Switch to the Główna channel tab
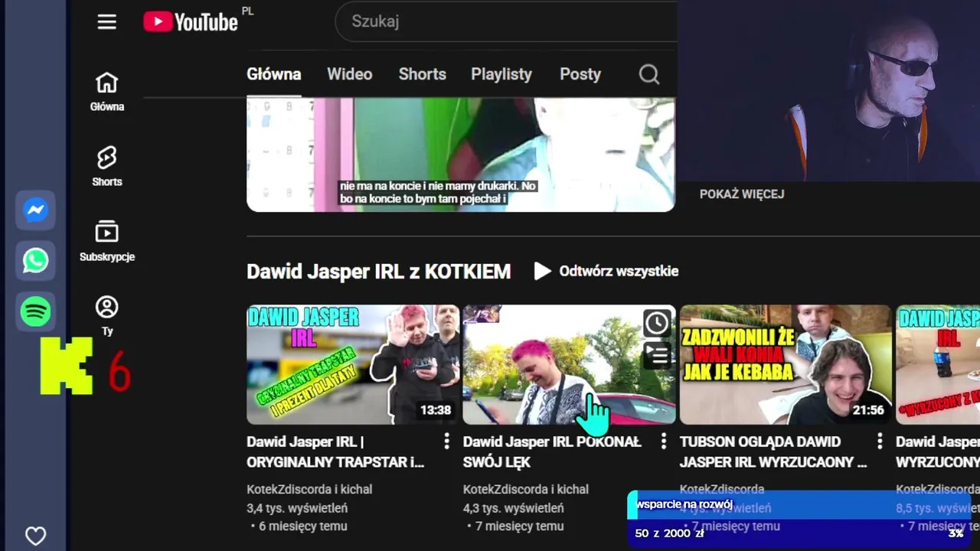Screen dimensions: 980x551 click(x=273, y=74)
